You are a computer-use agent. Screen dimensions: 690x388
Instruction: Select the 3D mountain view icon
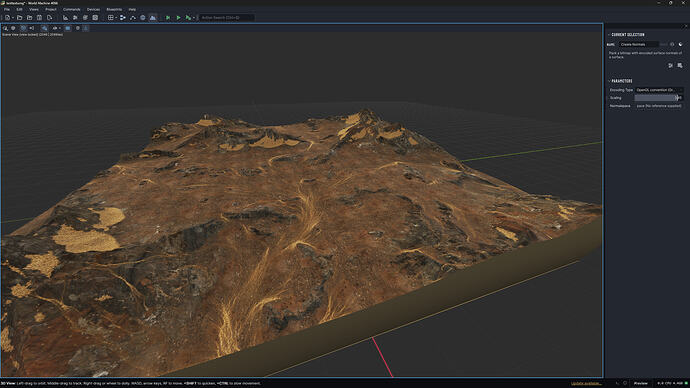[153, 18]
